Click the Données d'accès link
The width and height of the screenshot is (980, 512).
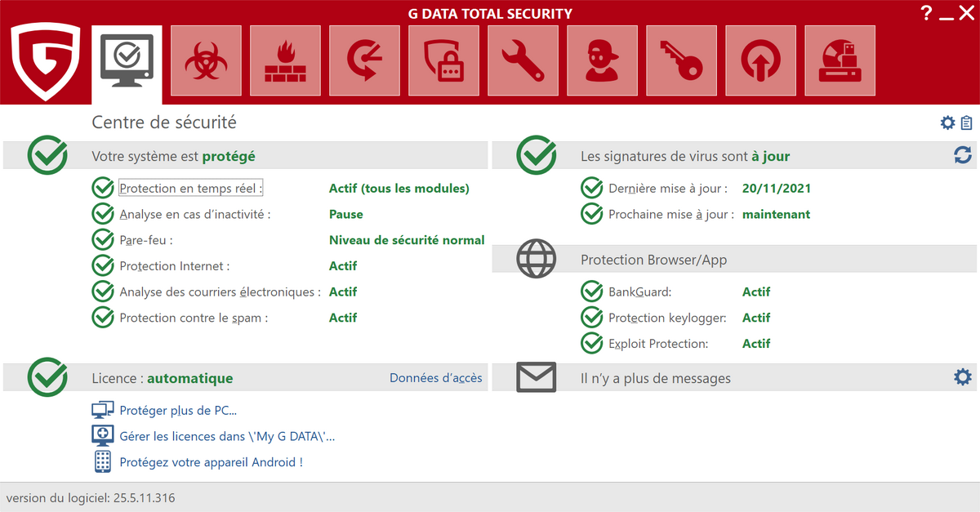(435, 378)
